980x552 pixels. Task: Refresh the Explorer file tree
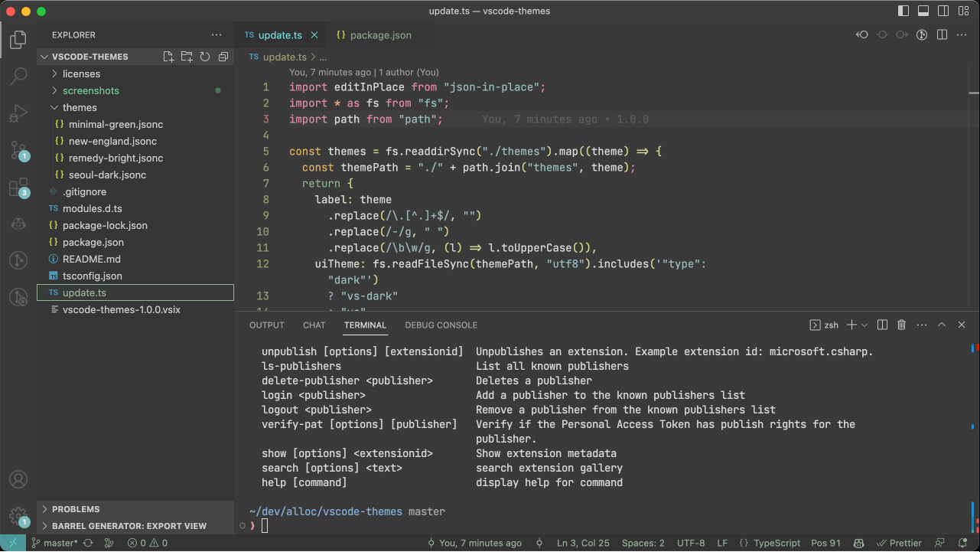click(205, 57)
